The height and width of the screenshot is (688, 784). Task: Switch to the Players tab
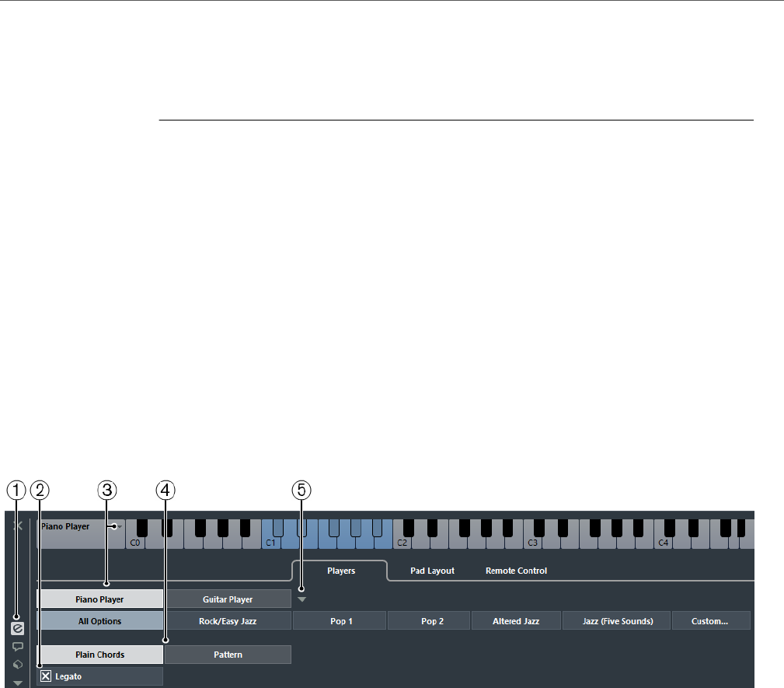341,571
